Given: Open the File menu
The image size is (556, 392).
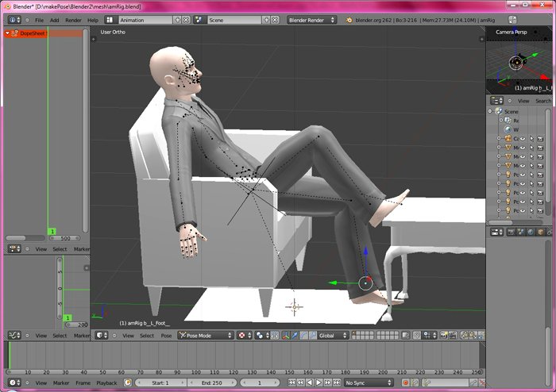Looking at the screenshot, I should point(39,19).
